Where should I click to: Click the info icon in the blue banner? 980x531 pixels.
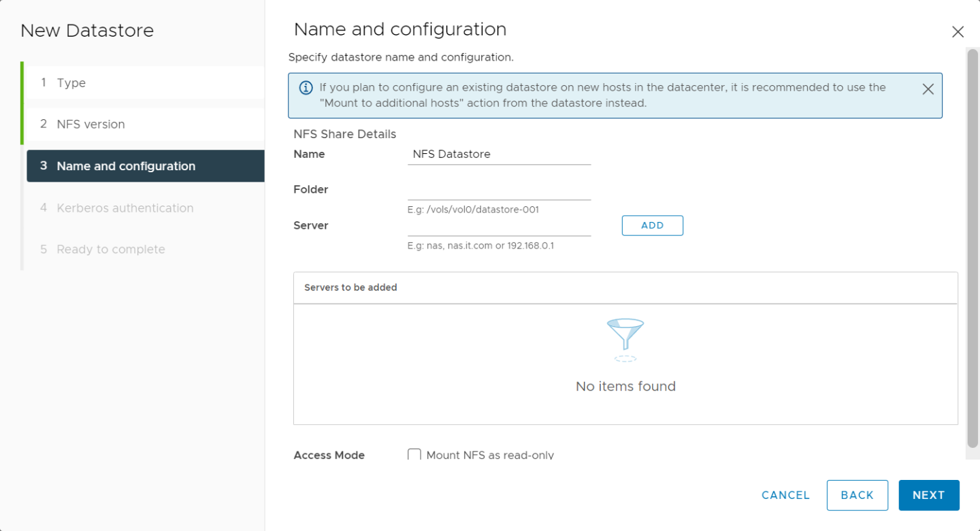(x=306, y=88)
